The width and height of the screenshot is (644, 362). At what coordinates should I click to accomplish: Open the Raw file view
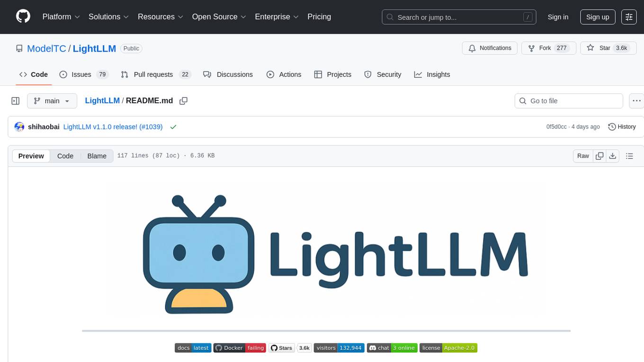(x=583, y=156)
